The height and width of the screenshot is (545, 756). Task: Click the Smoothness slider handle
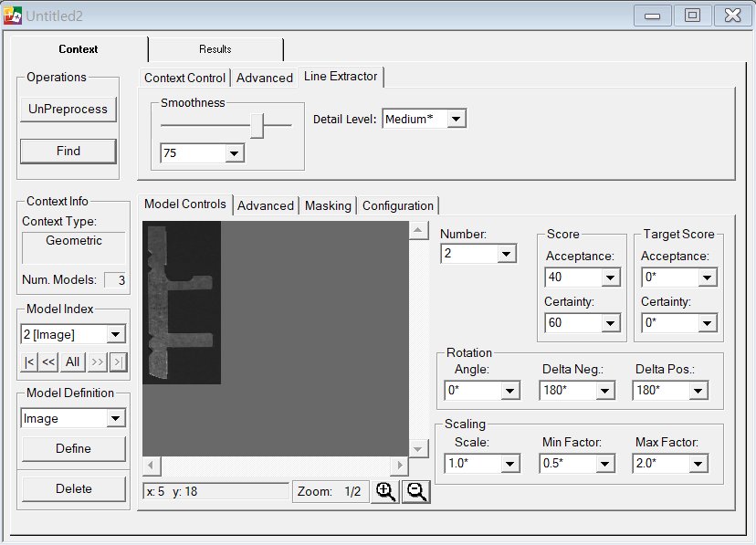pyautogui.click(x=257, y=126)
